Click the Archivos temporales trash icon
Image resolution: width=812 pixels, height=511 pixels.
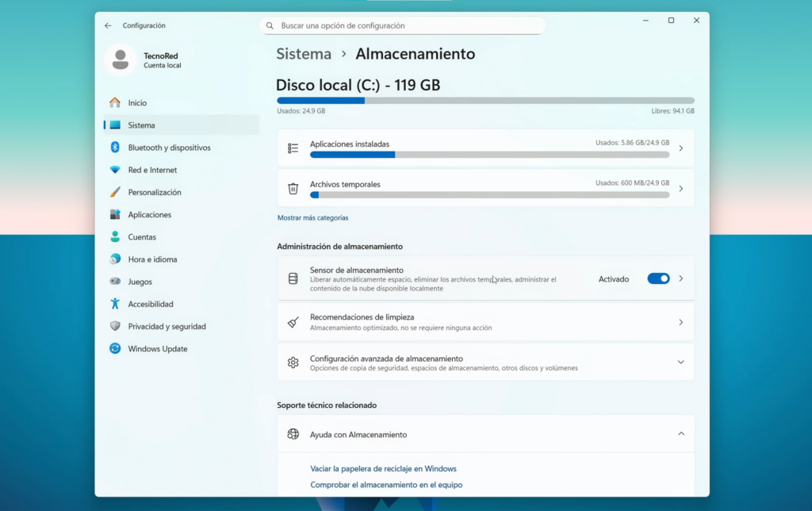click(x=293, y=188)
